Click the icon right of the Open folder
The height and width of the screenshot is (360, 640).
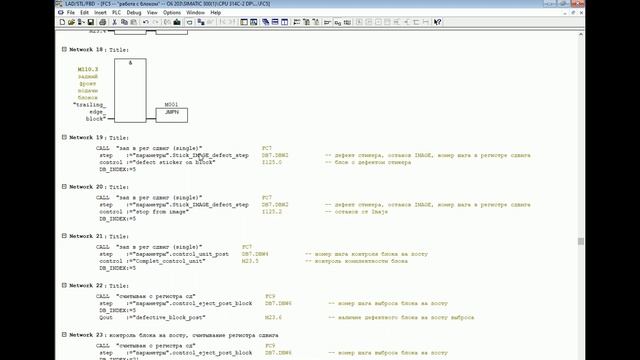point(81,22)
